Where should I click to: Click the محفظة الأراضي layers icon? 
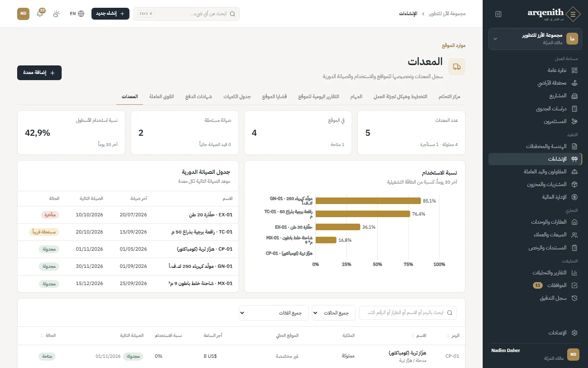[575, 83]
